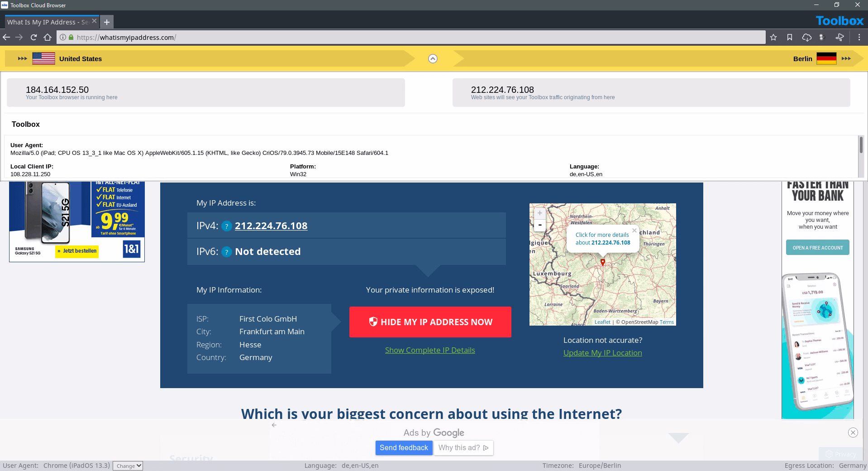Click the arrows right of the German flag

click(x=846, y=58)
